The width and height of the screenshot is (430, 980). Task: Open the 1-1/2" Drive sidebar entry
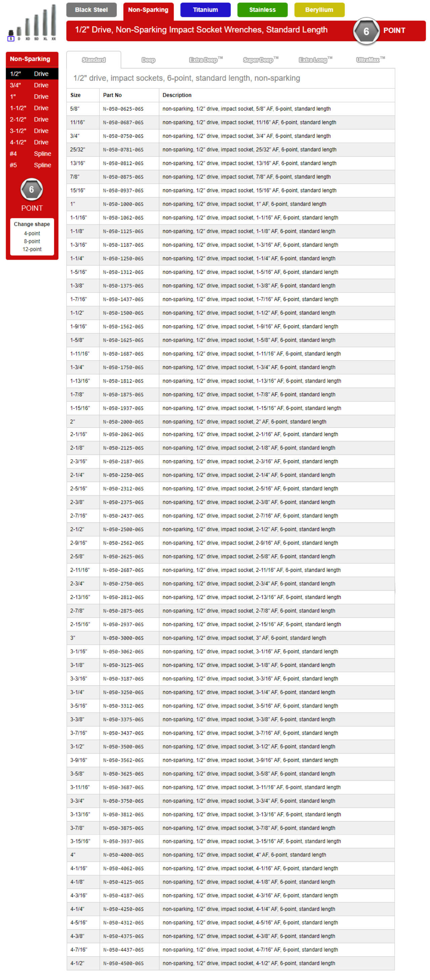[x=32, y=108]
